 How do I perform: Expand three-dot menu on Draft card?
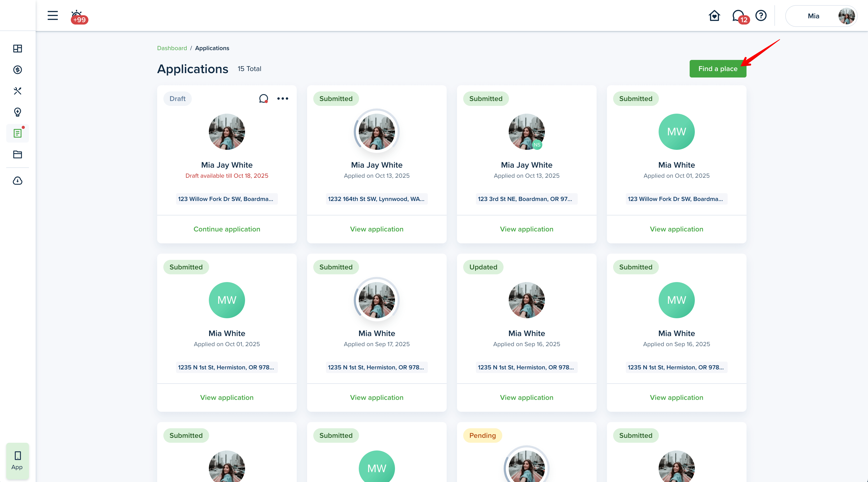(x=283, y=99)
